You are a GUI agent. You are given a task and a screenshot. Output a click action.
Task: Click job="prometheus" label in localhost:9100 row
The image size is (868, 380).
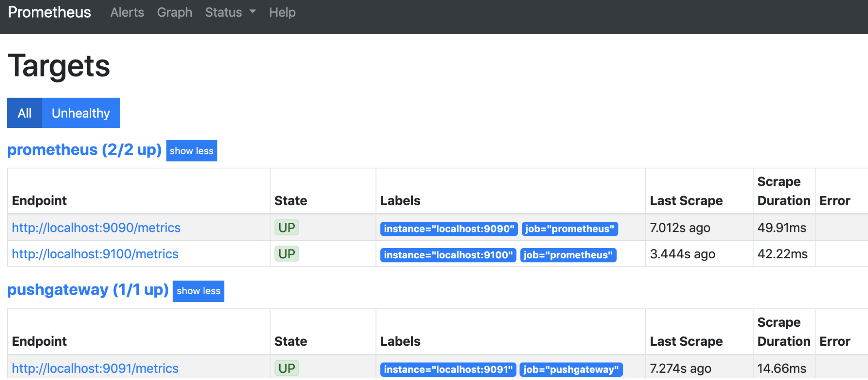tap(568, 255)
